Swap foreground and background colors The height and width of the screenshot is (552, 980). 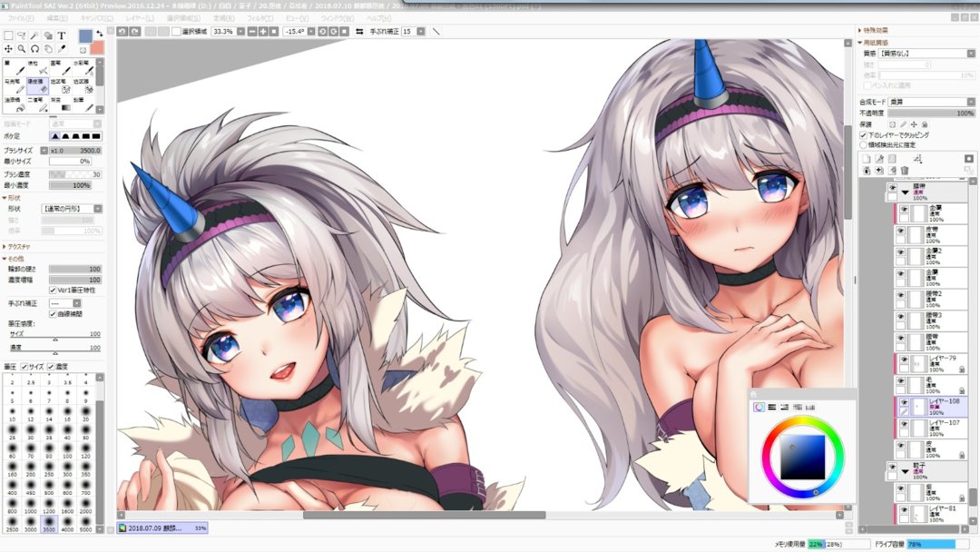tap(100, 33)
